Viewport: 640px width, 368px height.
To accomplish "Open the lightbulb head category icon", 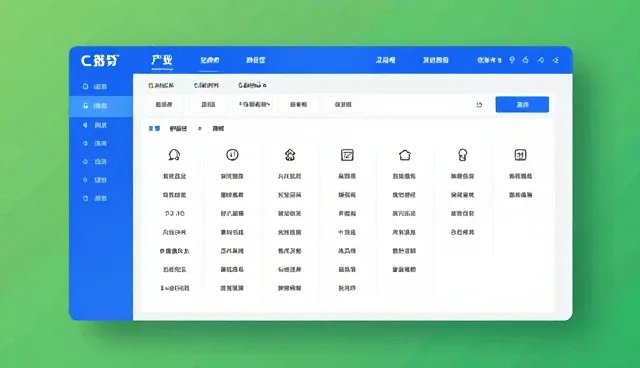I will point(462,155).
